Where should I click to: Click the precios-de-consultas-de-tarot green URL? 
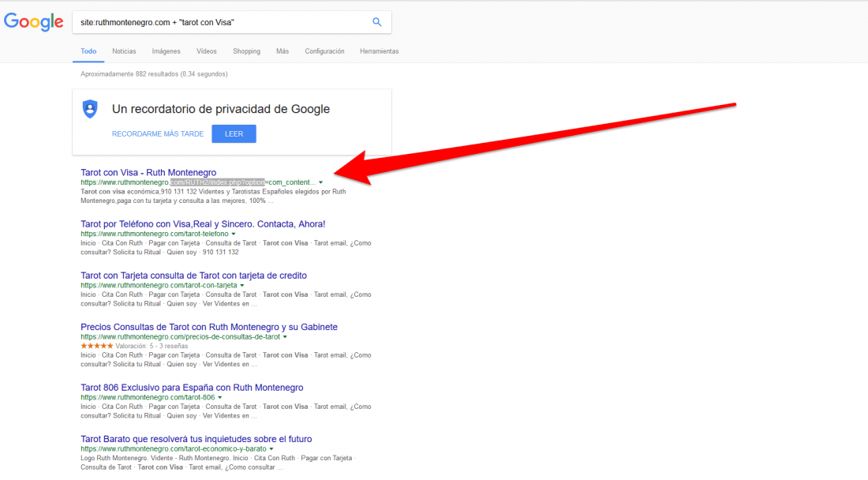[x=181, y=337]
